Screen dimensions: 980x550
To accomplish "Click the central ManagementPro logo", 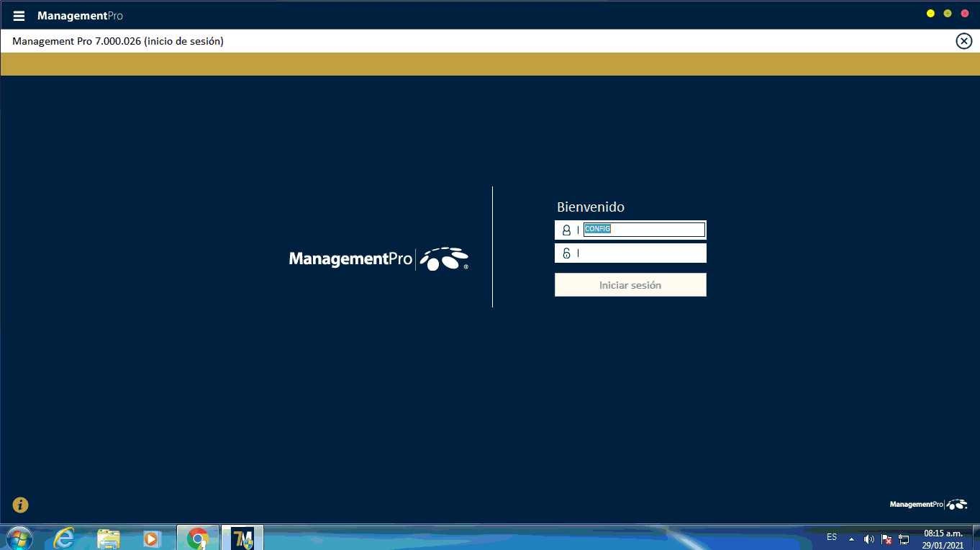I will coord(378,259).
